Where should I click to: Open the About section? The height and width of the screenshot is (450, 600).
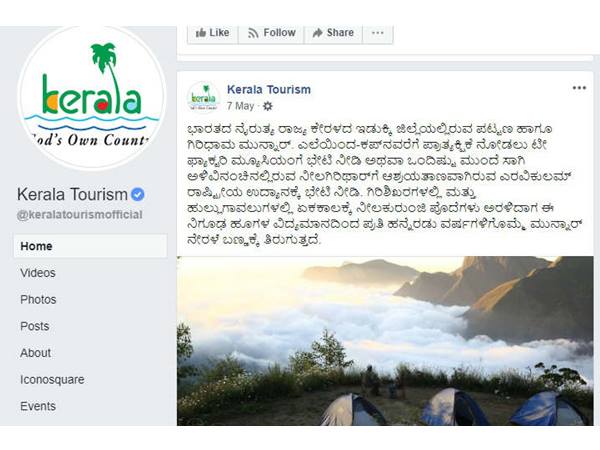pos(36,353)
